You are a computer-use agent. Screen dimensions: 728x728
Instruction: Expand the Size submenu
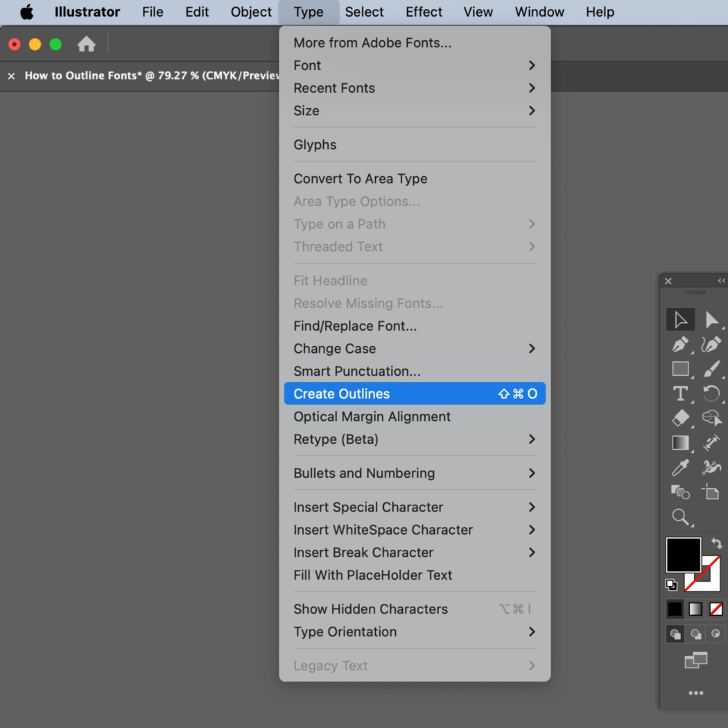pyautogui.click(x=415, y=111)
